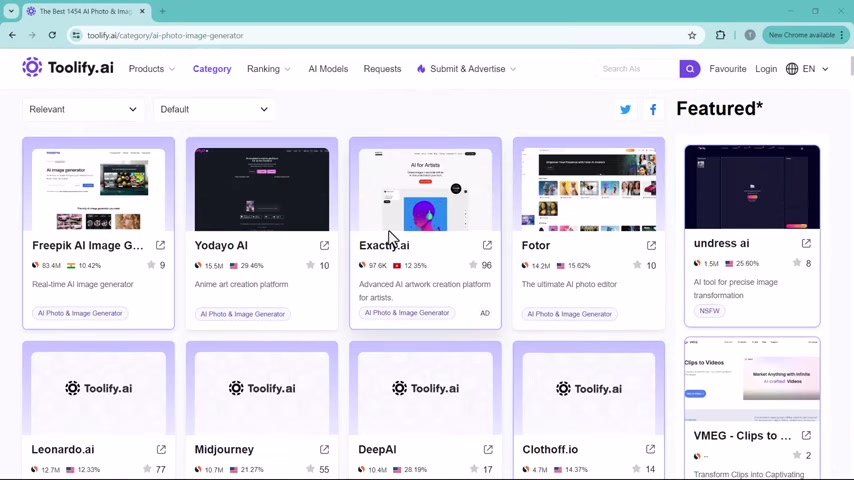Open Freepik AI Image Generator external link icon

[160, 245]
